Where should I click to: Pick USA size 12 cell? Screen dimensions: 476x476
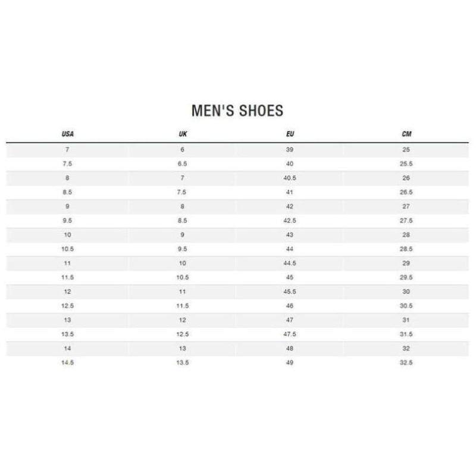point(67,292)
